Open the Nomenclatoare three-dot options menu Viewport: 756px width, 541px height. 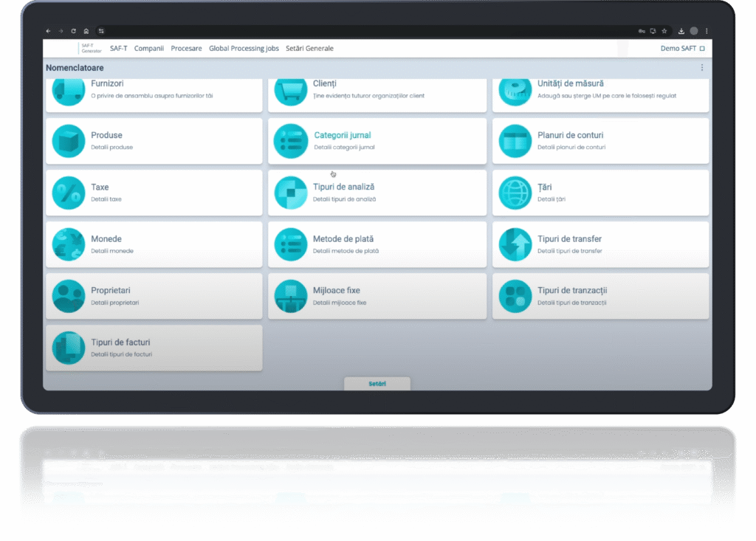tap(701, 68)
